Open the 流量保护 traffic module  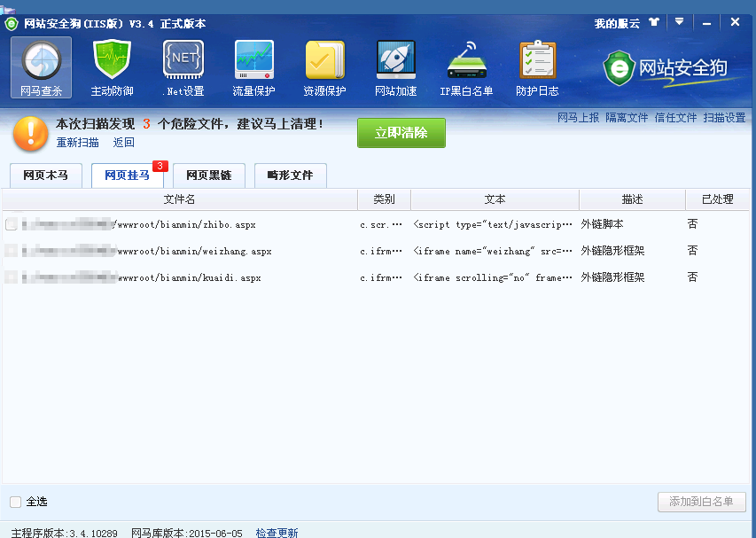pos(253,67)
